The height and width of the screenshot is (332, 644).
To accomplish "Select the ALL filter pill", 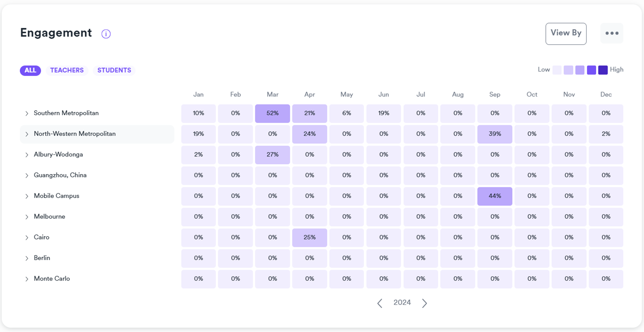I will coord(30,70).
